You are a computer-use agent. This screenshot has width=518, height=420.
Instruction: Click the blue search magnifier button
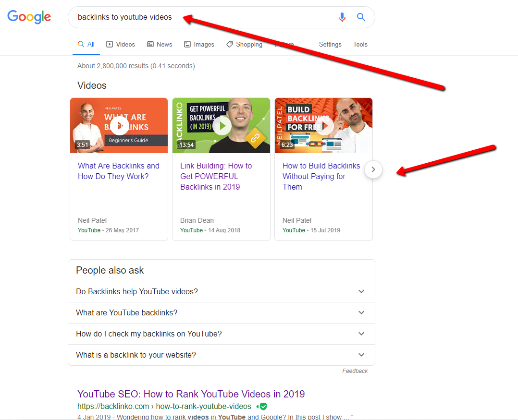[x=361, y=17]
